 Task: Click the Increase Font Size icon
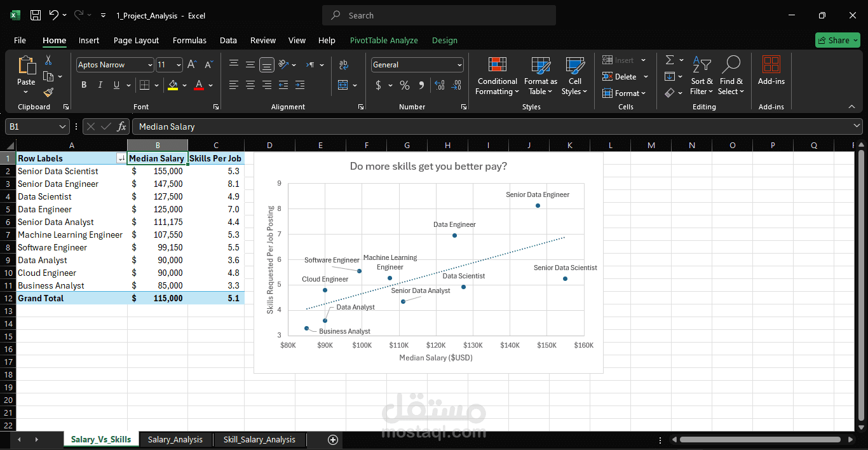(x=192, y=65)
